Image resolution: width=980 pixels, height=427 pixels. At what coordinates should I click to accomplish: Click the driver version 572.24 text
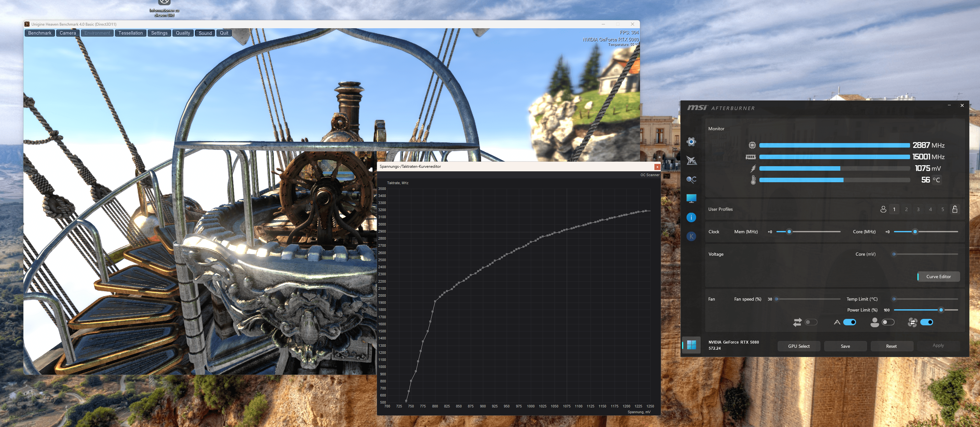pyautogui.click(x=714, y=348)
